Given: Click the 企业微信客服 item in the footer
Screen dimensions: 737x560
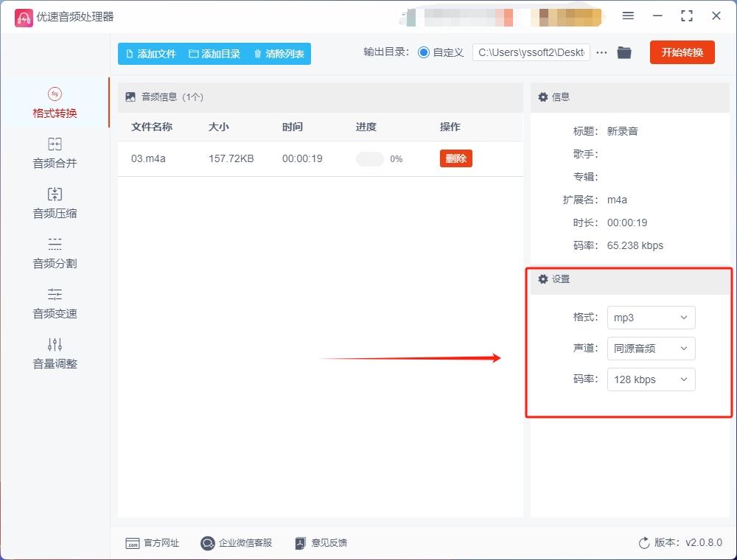Looking at the screenshot, I should [x=236, y=543].
